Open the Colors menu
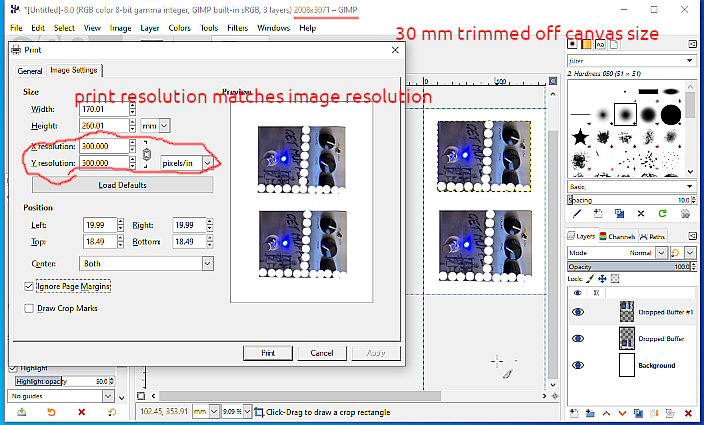Screen dimensions: 704x425 (179, 28)
